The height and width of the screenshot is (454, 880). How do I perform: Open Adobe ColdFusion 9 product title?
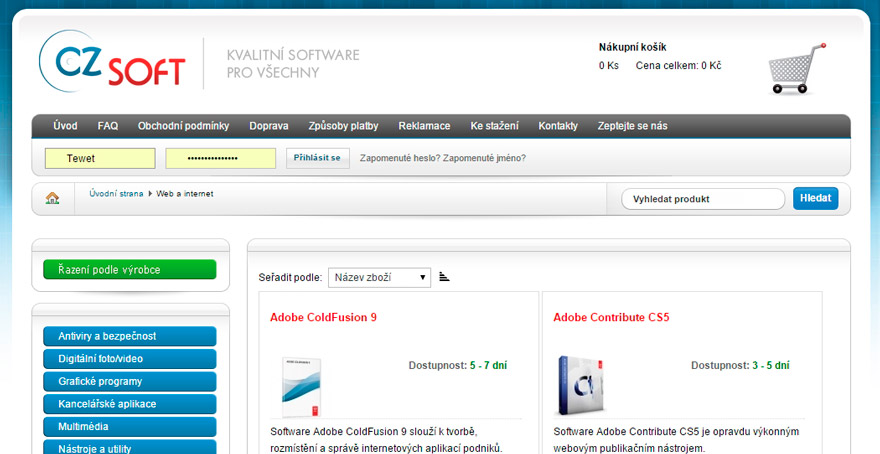[323, 318]
